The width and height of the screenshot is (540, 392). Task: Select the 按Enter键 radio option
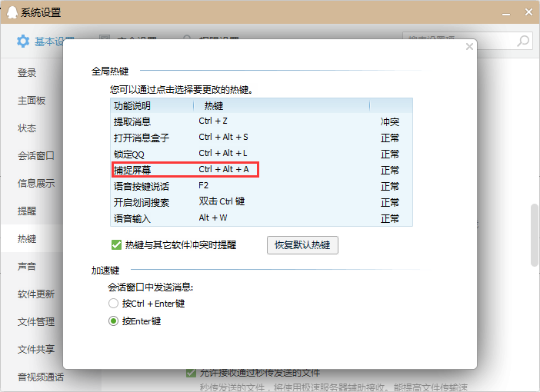click(x=114, y=321)
